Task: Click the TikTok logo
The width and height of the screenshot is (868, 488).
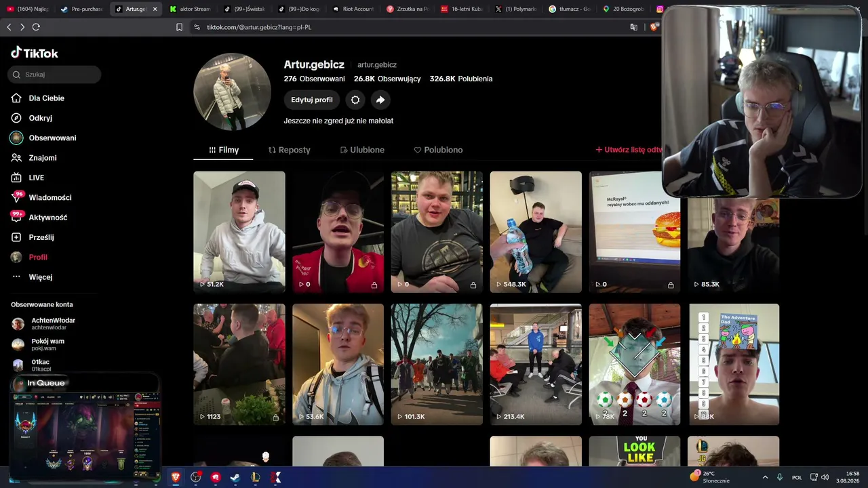Action: pos(35,53)
